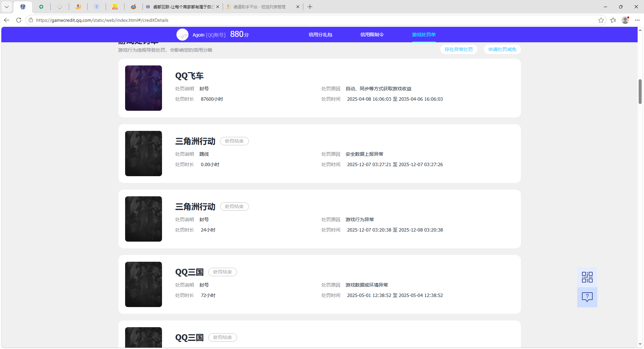Screen dimensions: 644x349
Task: Click the 游戏行为异常 reason text
Action: coord(360,219)
